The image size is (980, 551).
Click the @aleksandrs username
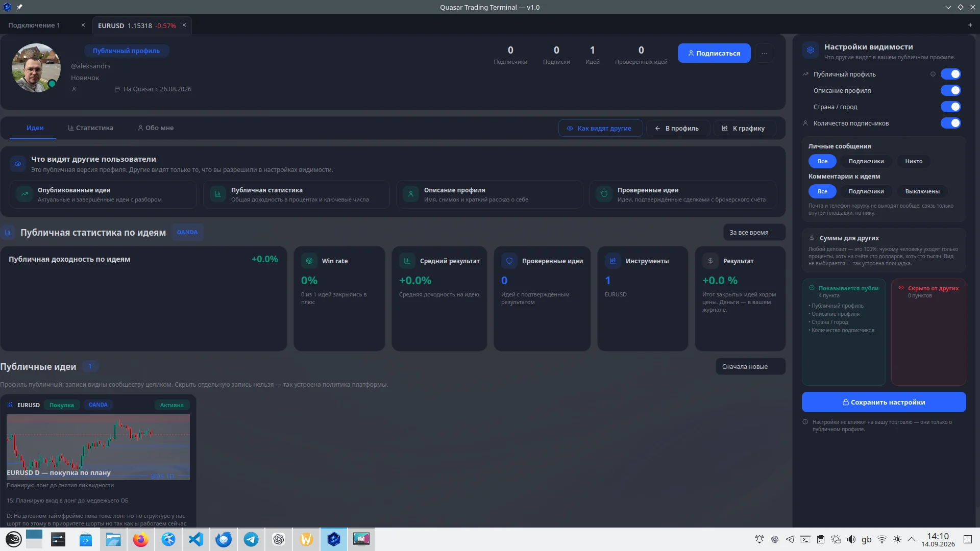pos(90,66)
